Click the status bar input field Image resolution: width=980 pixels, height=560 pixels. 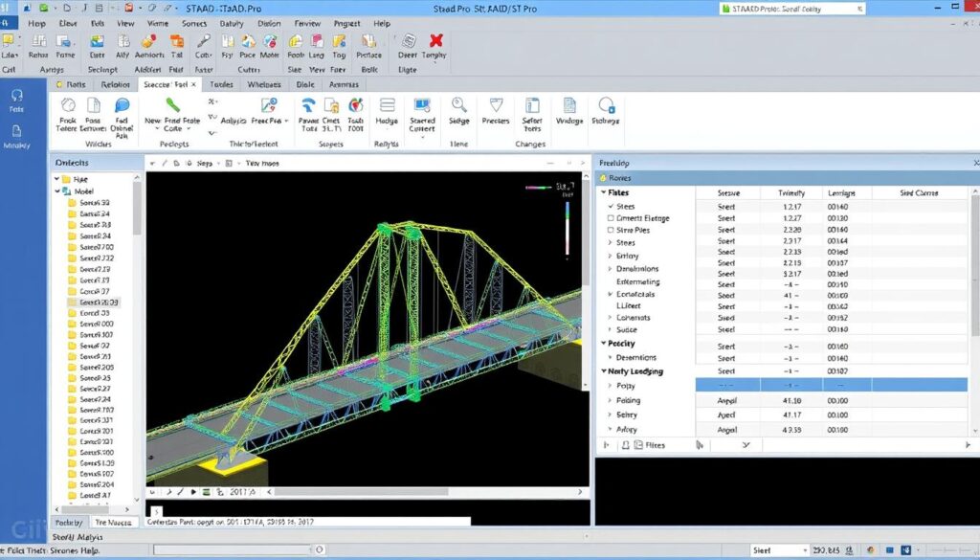[232, 550]
